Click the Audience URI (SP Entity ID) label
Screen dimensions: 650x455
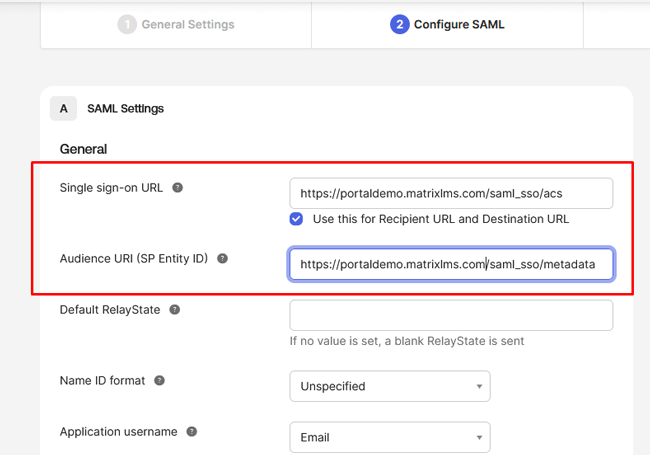pos(134,259)
